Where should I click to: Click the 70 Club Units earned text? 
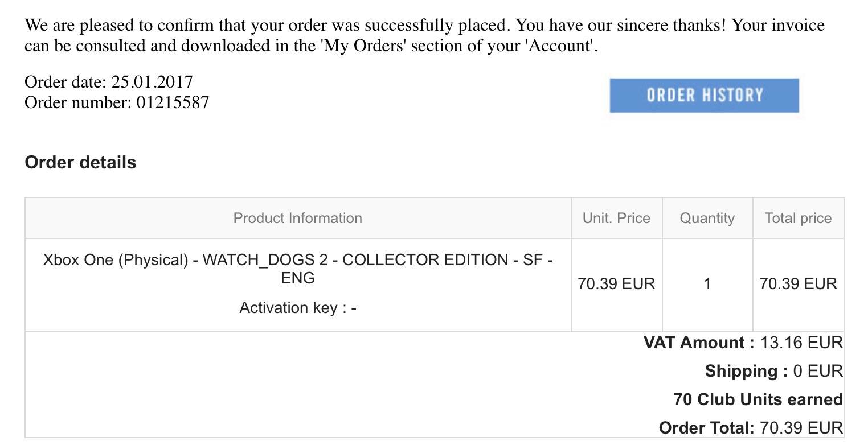[x=758, y=399]
